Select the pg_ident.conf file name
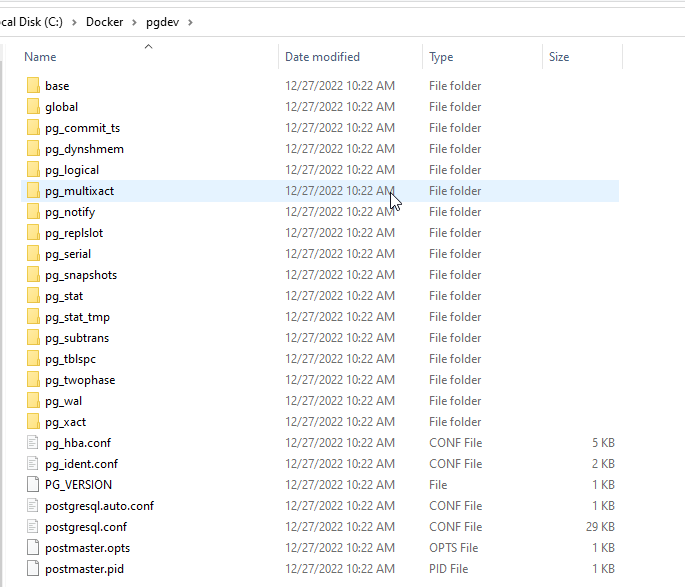This screenshot has width=685, height=587. tap(81, 464)
